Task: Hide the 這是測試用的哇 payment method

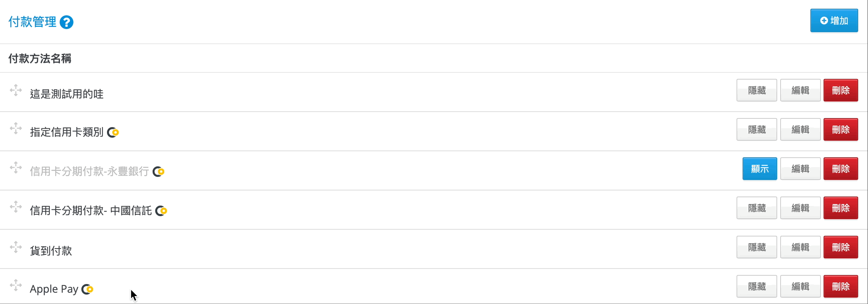Action: point(756,90)
